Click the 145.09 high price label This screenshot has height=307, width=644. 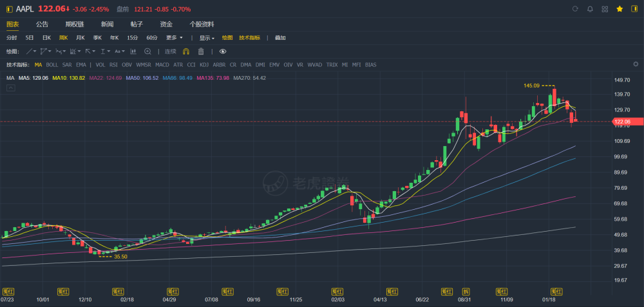coord(531,86)
